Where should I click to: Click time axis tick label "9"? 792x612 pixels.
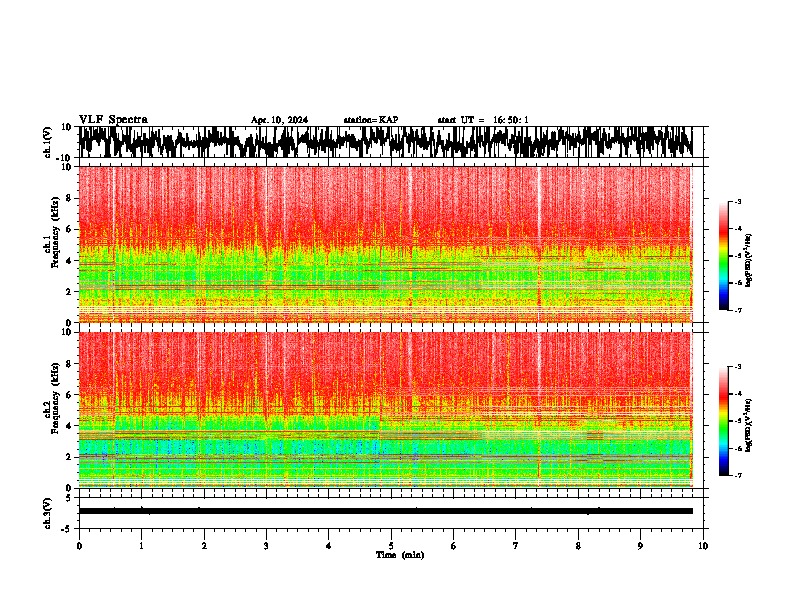(x=640, y=546)
